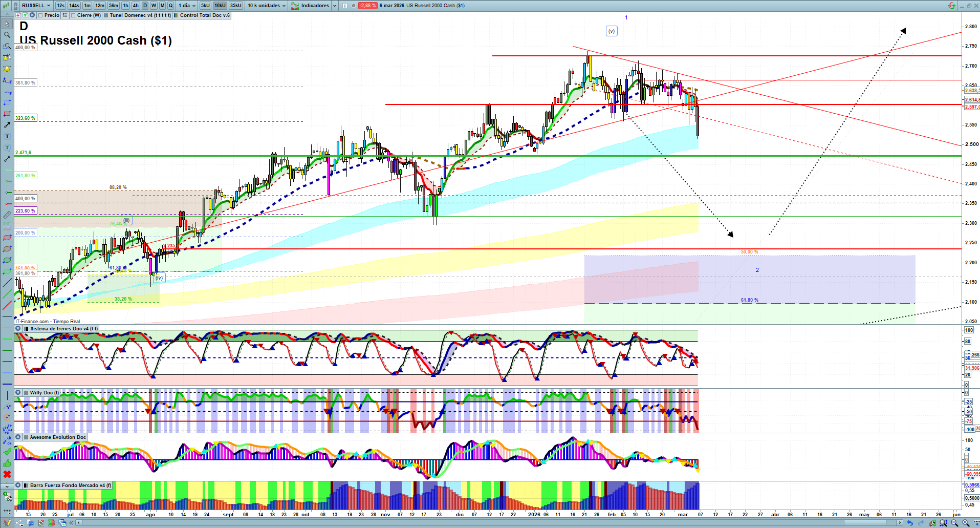Click the red down-arrow icon beside Precio
Image resolution: width=980 pixels, height=528 pixels.
tap(18, 15)
